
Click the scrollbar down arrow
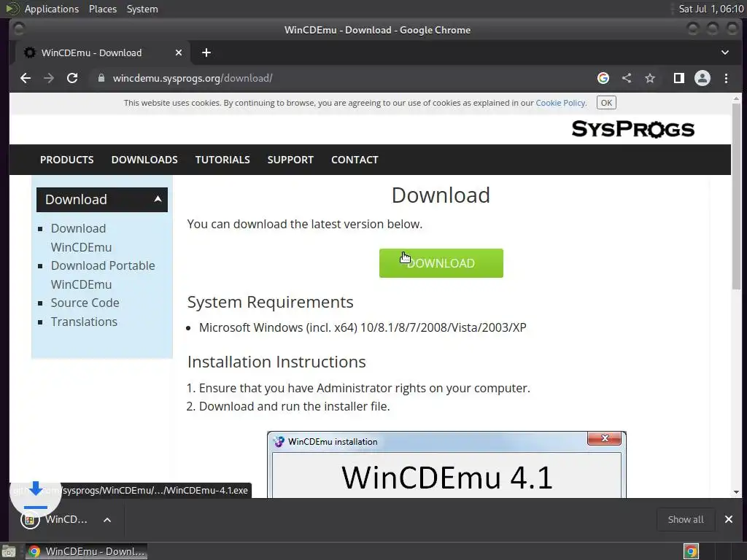tap(737, 492)
